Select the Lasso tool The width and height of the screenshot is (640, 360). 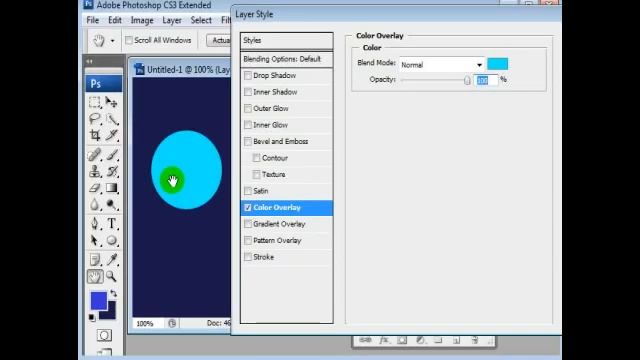(x=95, y=119)
